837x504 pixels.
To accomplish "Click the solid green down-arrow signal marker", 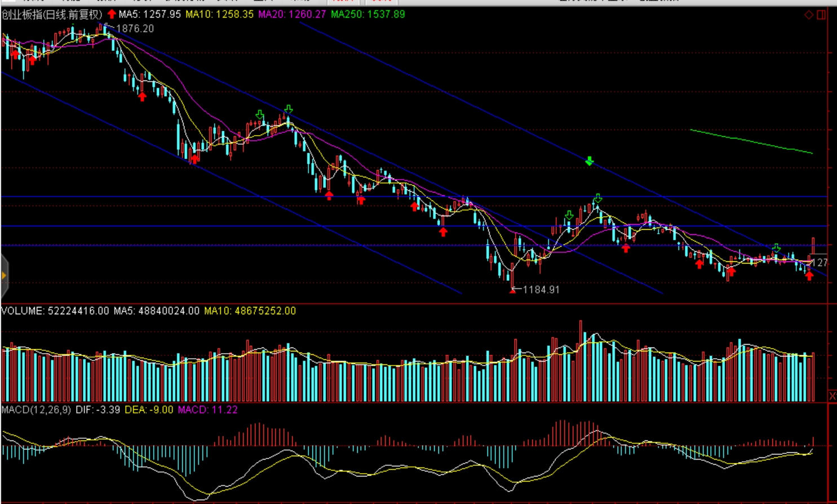I will 590,162.
